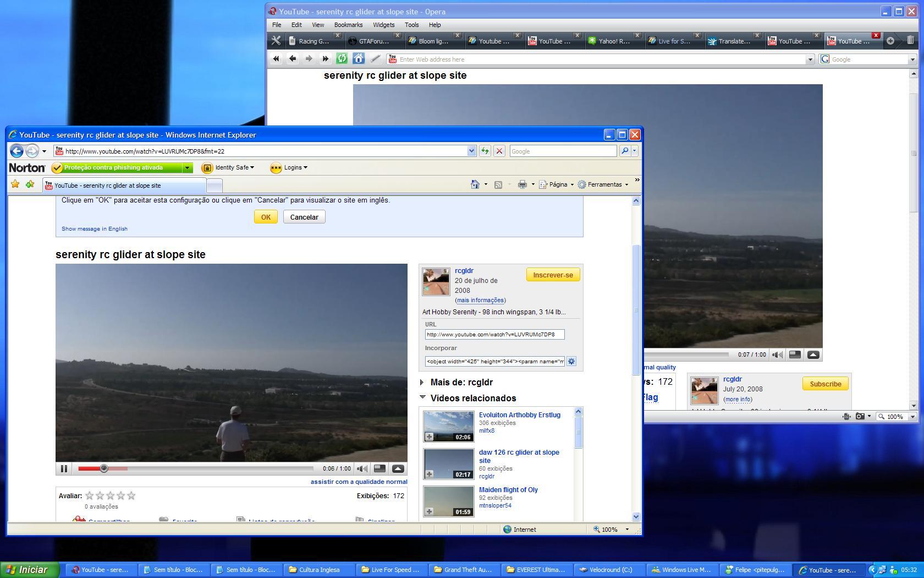Open Favorites star in Internet Explorer
Image resolution: width=924 pixels, height=578 pixels.
click(x=15, y=184)
